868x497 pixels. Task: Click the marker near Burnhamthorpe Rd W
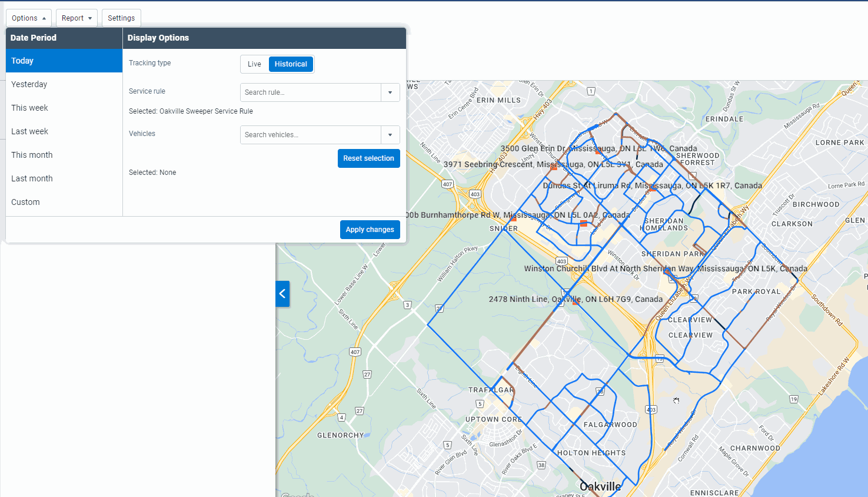pos(513,219)
